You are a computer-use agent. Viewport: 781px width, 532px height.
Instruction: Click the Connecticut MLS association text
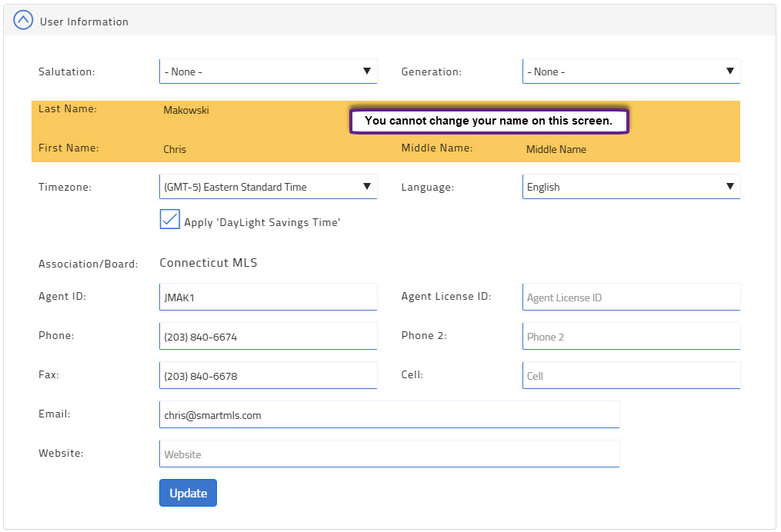click(x=209, y=263)
